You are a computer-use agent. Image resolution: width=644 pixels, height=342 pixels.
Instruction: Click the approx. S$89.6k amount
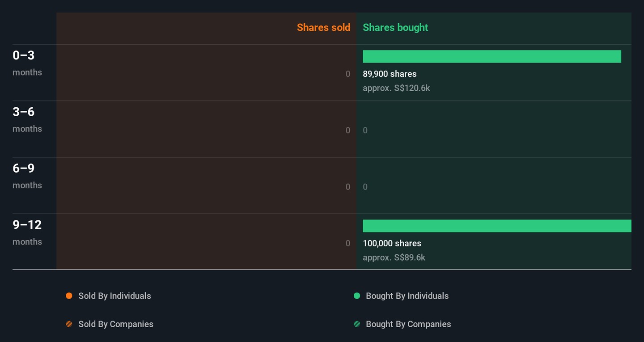[394, 258]
